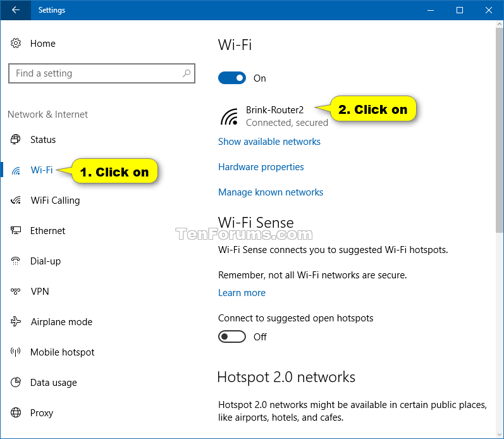Click the Airplane mode plane icon
Screen dimensions: 504x439
click(16, 321)
